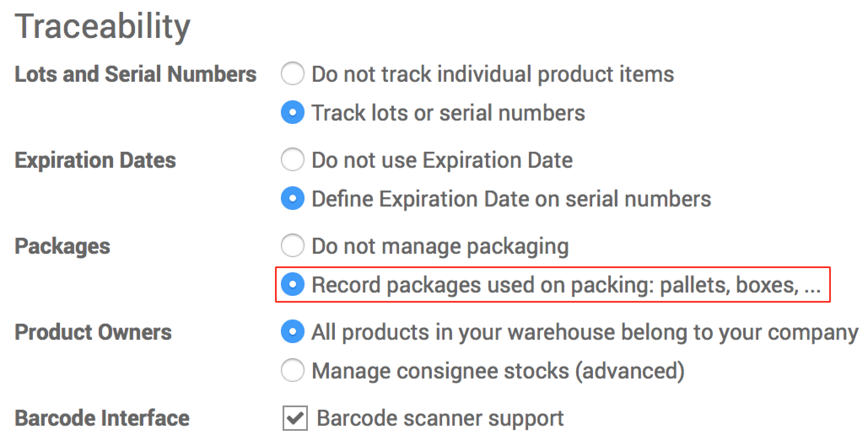Click the Traceability section heading

click(102, 26)
